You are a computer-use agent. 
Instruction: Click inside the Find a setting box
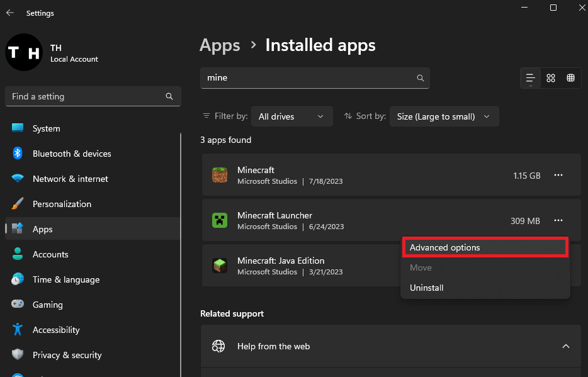tap(93, 96)
